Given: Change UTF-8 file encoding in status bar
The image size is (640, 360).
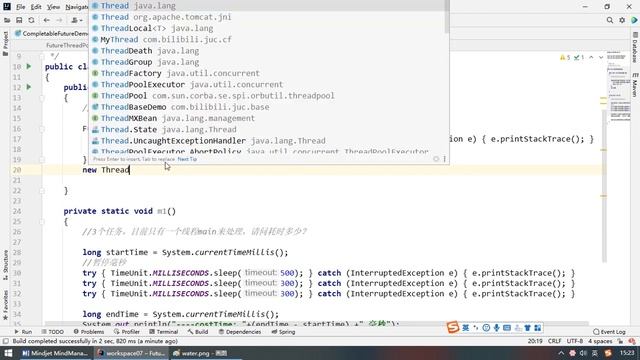Looking at the screenshot, I should 575,341.
